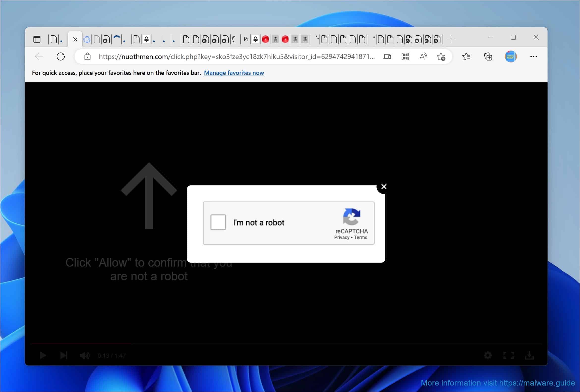
Task: Switch to the tab labeled Pr
Action: point(246,39)
